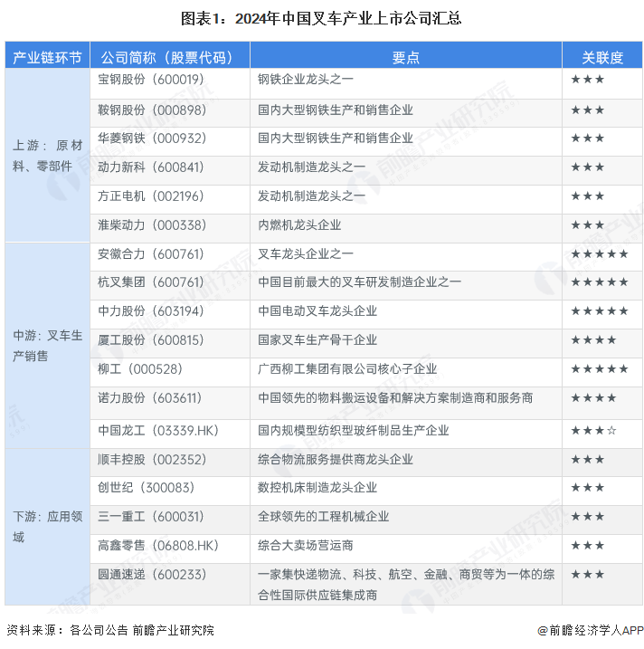Image resolution: width=644 pixels, height=649 pixels.
Task: Click the 顺丰控股（002352） cell
Action: pos(170,463)
